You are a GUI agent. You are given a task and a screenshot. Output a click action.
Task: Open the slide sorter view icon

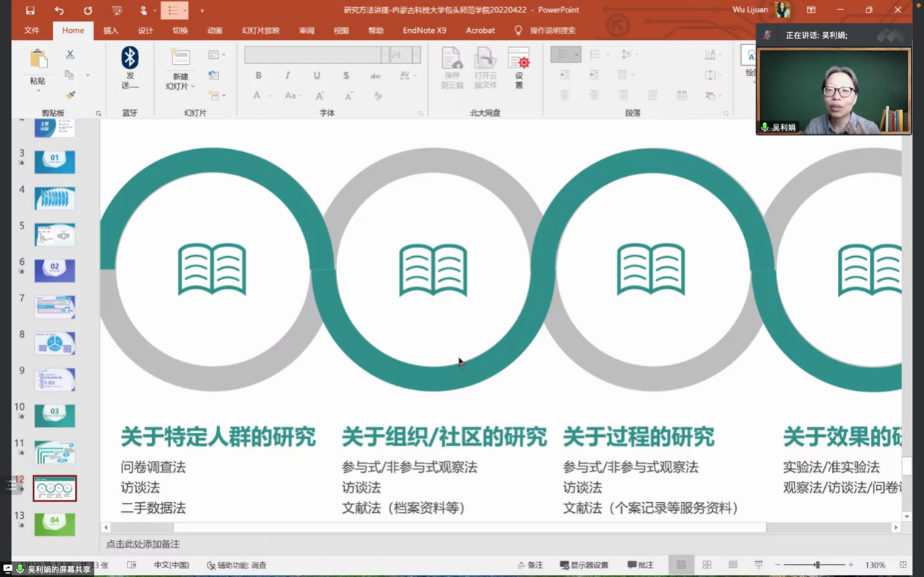click(x=706, y=565)
